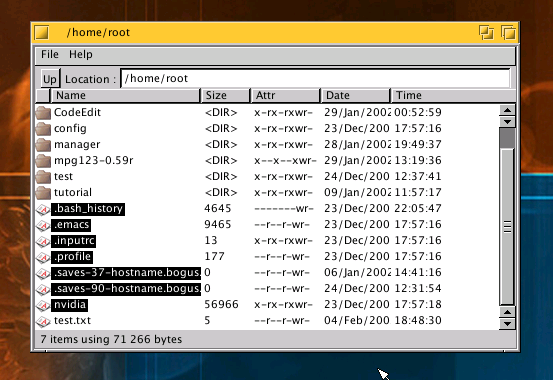Image resolution: width=553 pixels, height=380 pixels.
Task: Select the .saves-37-hostname.bogus file name
Action: click(126, 273)
